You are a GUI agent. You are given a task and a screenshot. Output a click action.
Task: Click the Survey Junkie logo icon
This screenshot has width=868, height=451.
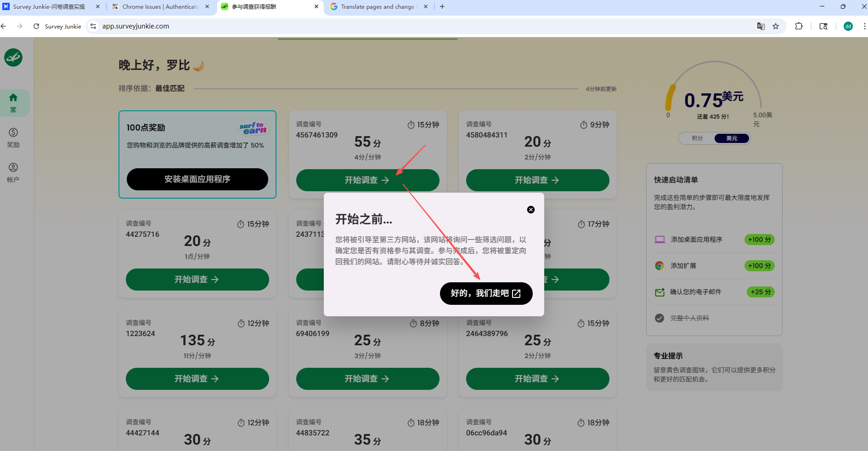point(13,57)
